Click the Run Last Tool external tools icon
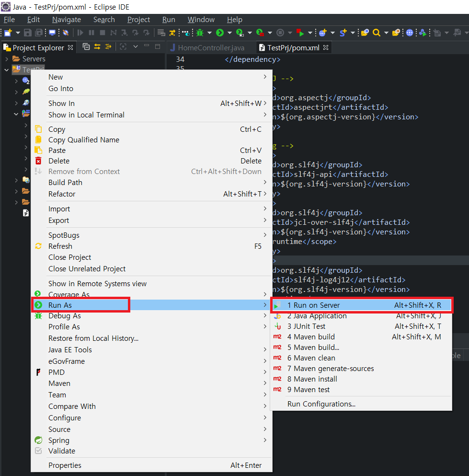 tap(260, 33)
